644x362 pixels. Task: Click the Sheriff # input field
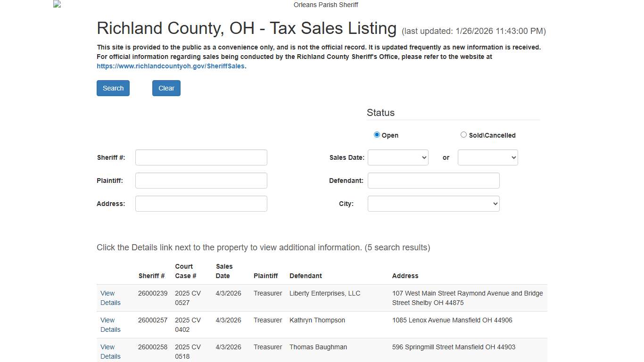coord(201,157)
